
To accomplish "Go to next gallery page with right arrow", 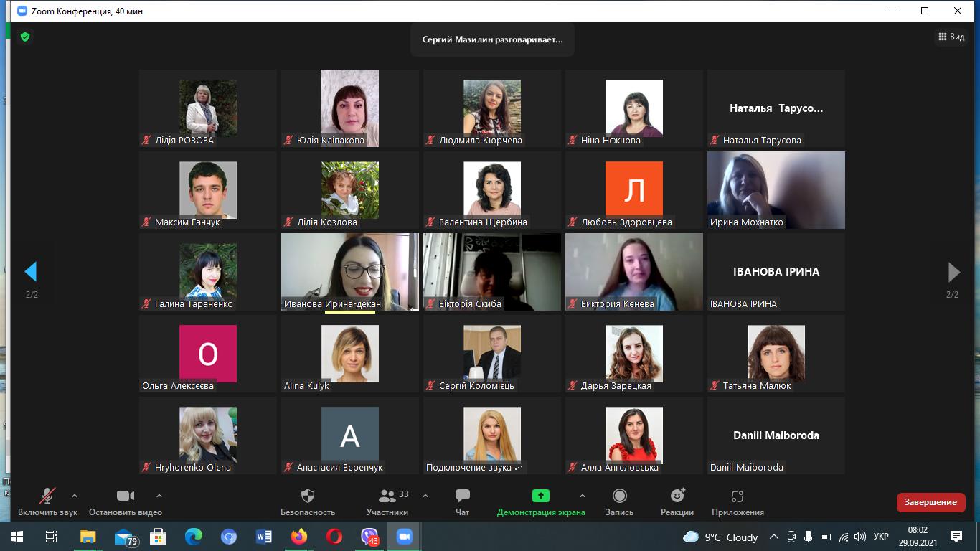I will coord(953,271).
